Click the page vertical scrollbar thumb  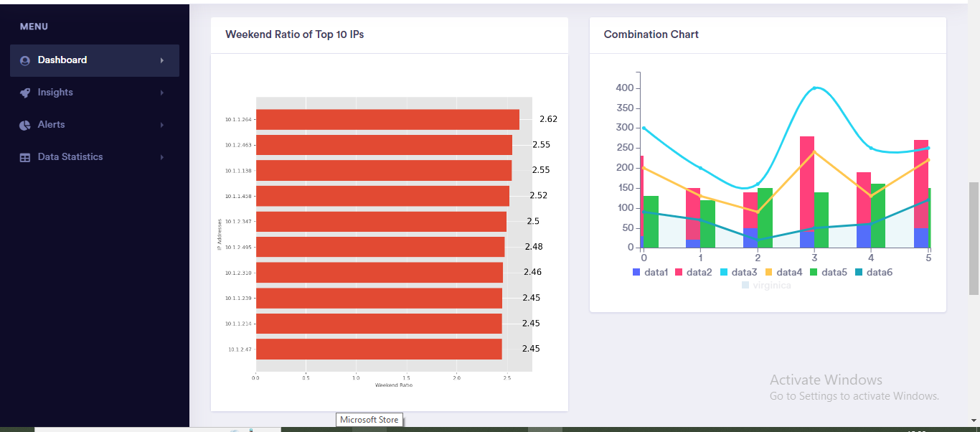click(974, 238)
